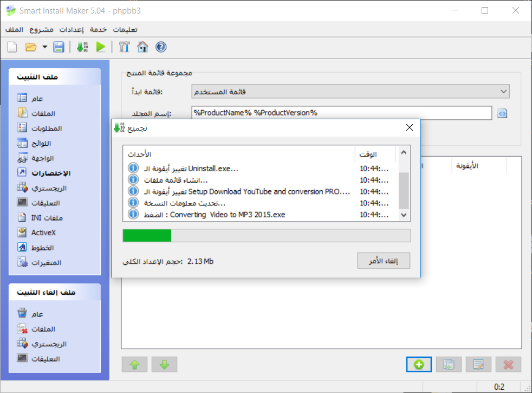This screenshot has width=532, height=393.
Task: Click the insert variable icon beside folder name
Action: 503,113
